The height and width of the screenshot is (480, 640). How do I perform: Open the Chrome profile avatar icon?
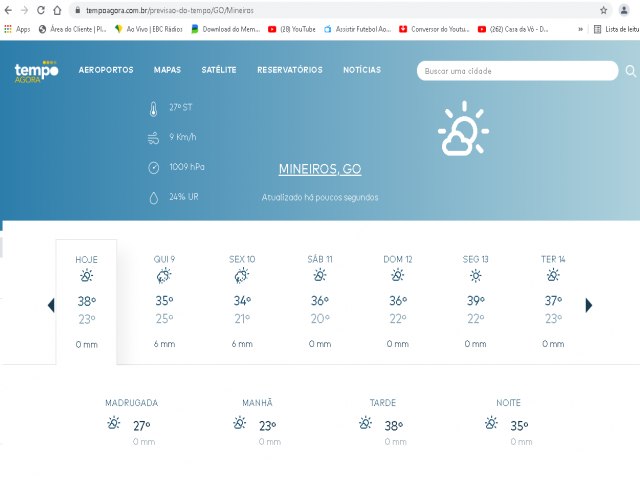[x=624, y=9]
